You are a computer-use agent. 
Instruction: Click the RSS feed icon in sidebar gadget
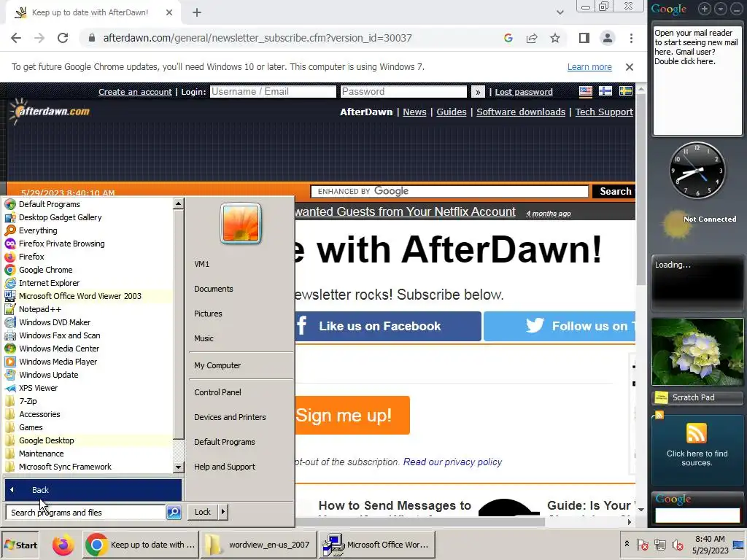coord(697,433)
